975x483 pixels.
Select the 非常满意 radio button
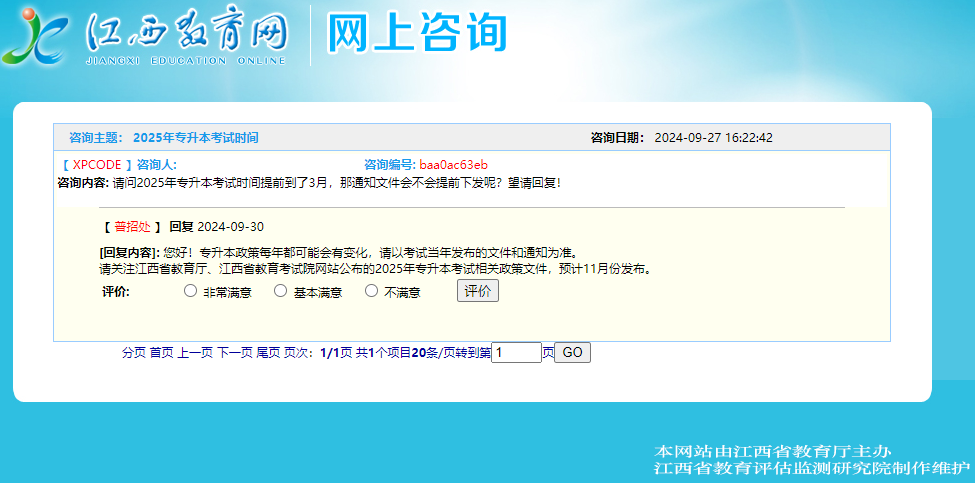190,291
